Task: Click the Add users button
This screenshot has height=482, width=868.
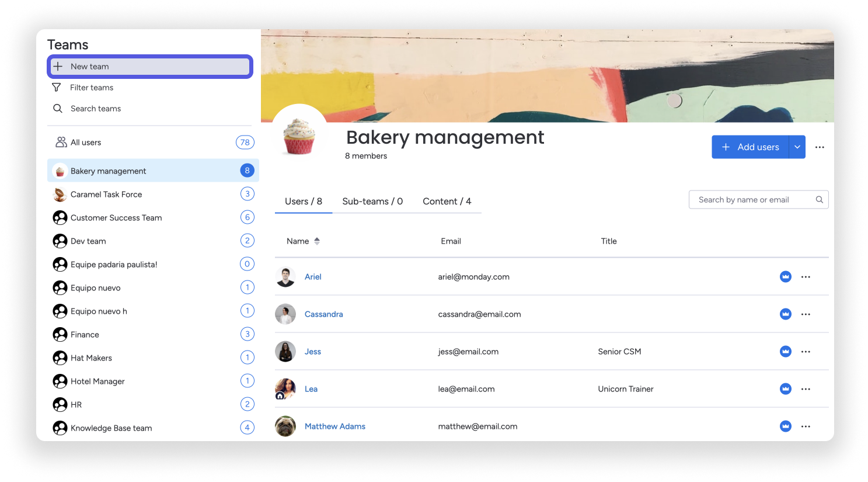Action: pos(751,147)
